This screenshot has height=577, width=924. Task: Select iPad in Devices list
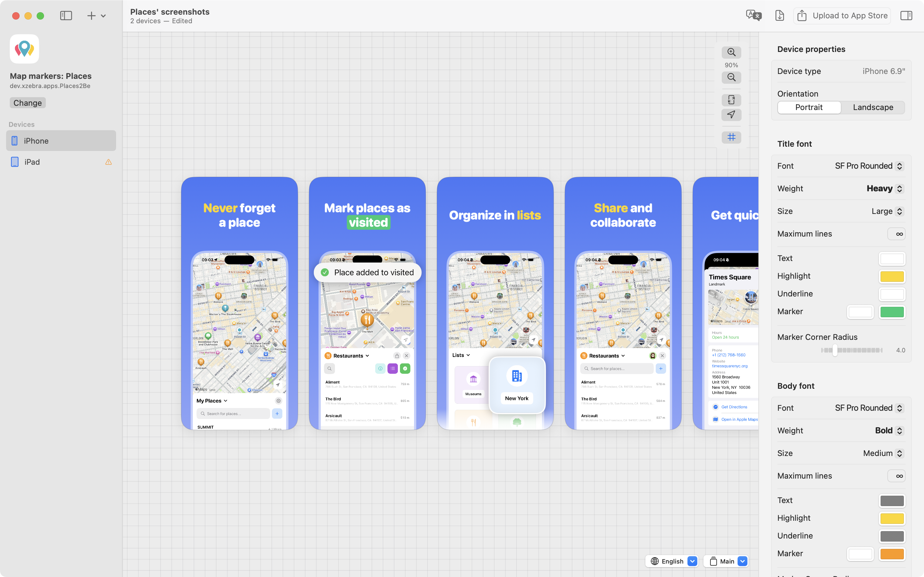tap(61, 162)
